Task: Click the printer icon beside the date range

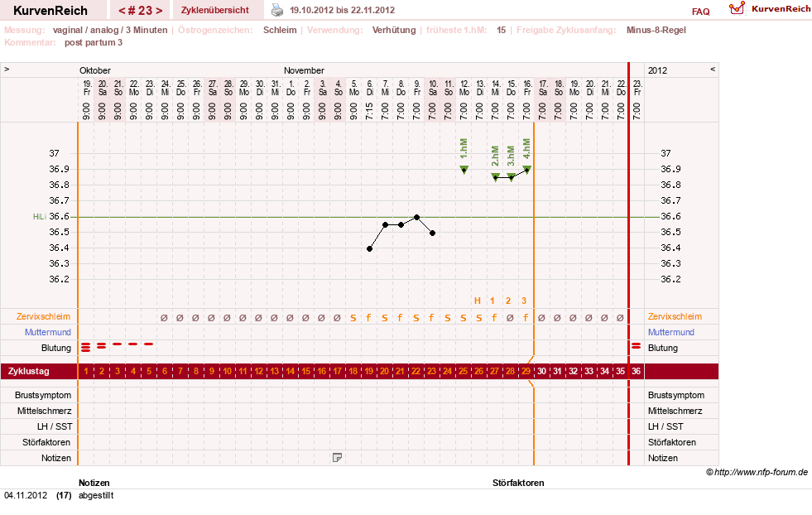Action: (x=277, y=10)
